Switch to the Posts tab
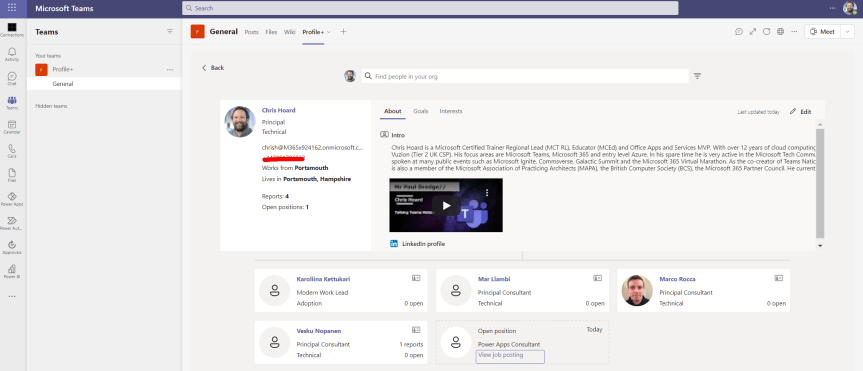 click(252, 32)
